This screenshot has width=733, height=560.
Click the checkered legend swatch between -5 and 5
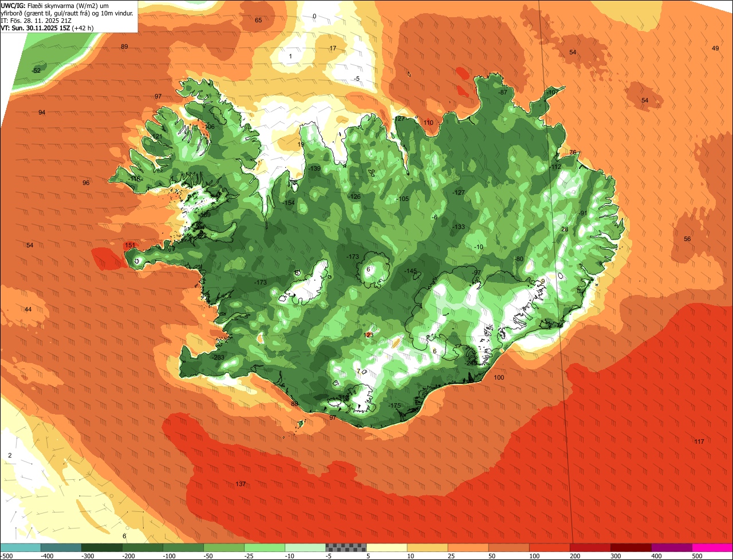pyautogui.click(x=346, y=547)
